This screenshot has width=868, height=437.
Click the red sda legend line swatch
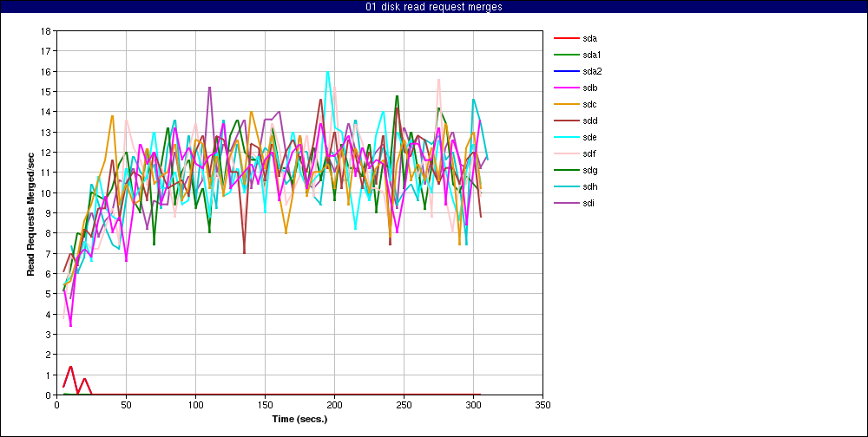566,39
